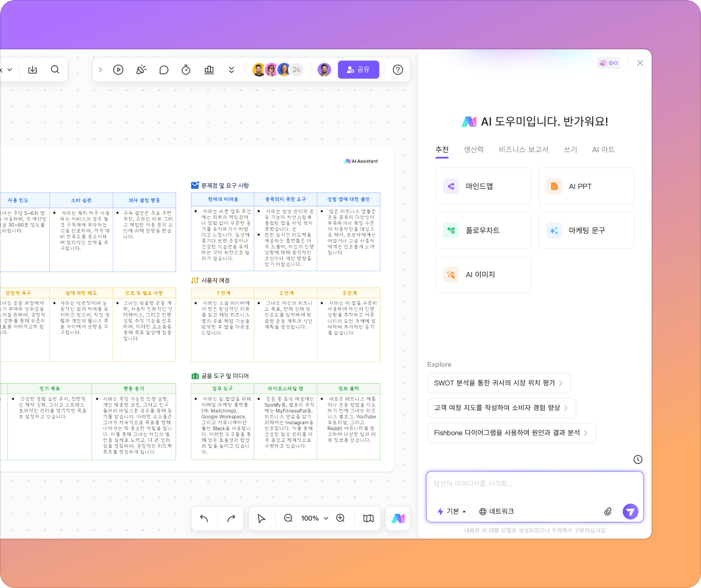The height and width of the screenshot is (588, 701).
Task: Open the dropdown chevron next to the file name
Action: coord(9,70)
